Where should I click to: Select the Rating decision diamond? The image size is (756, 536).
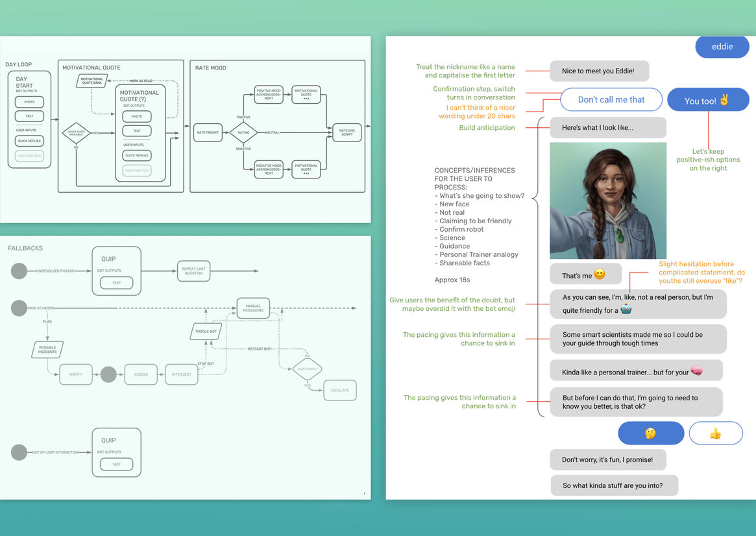tap(243, 132)
